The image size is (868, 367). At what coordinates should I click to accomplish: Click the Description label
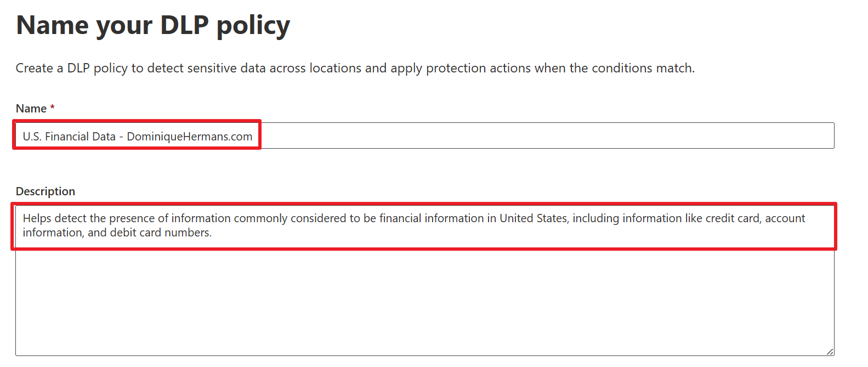(45, 191)
